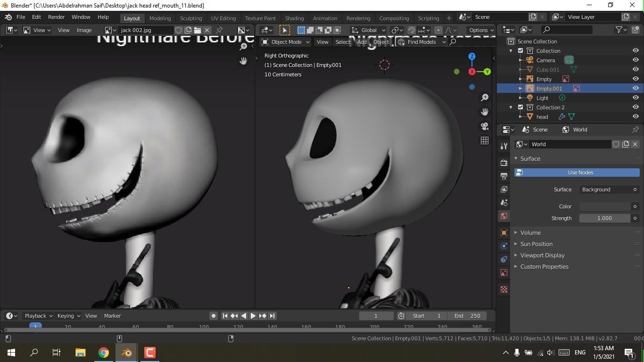
Task: Open the Scene properties tab icon
Action: 504,203
